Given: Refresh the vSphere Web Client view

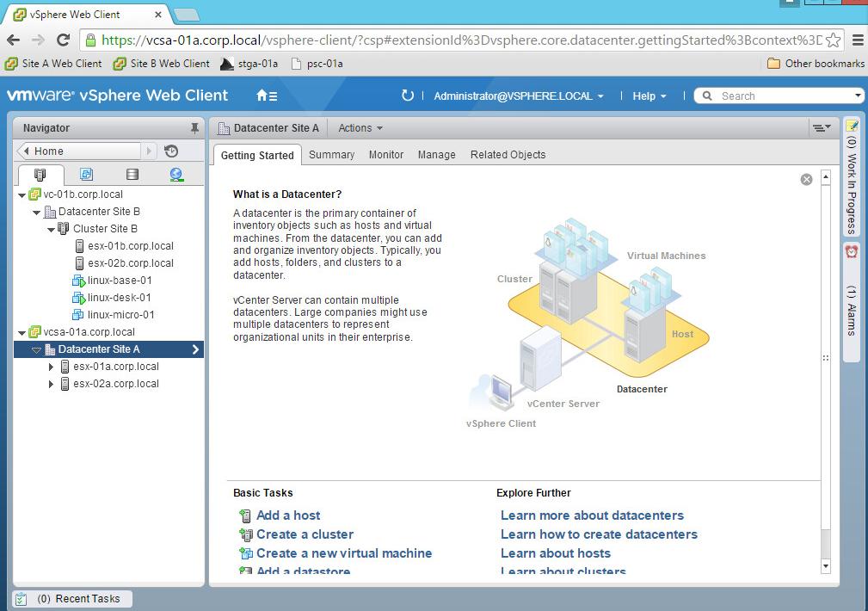Looking at the screenshot, I should [408, 96].
